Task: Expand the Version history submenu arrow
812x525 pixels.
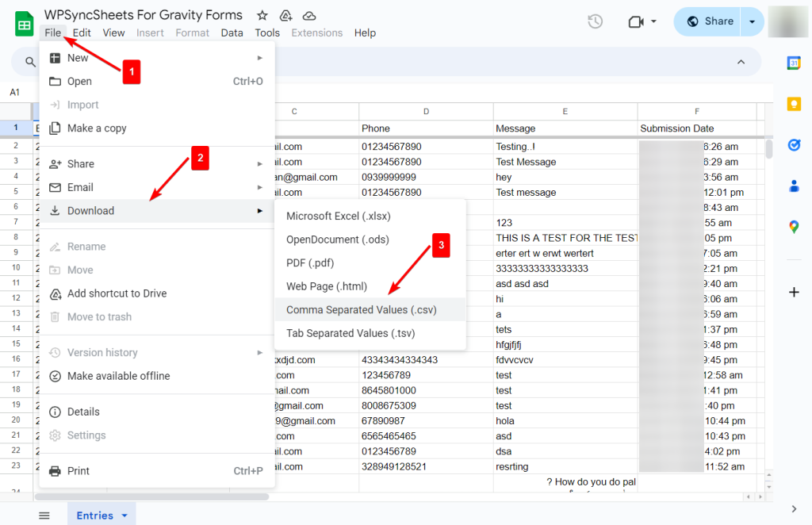Action: click(x=260, y=353)
